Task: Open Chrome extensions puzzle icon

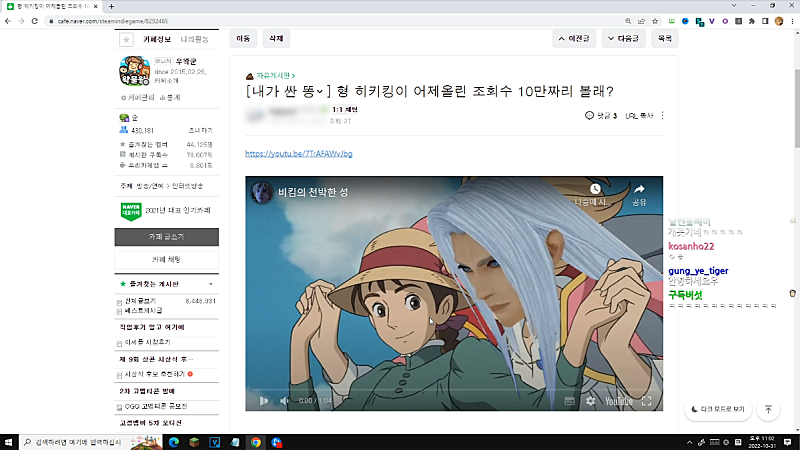Action: click(x=752, y=21)
